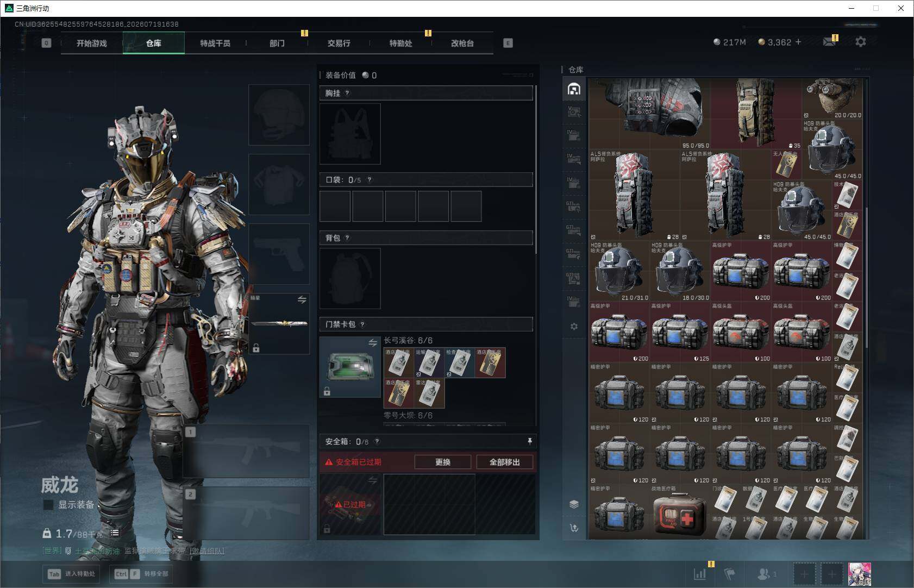This screenshot has width=914, height=588.
Task: Click the plus next to 3,362 currency
Action: point(798,42)
